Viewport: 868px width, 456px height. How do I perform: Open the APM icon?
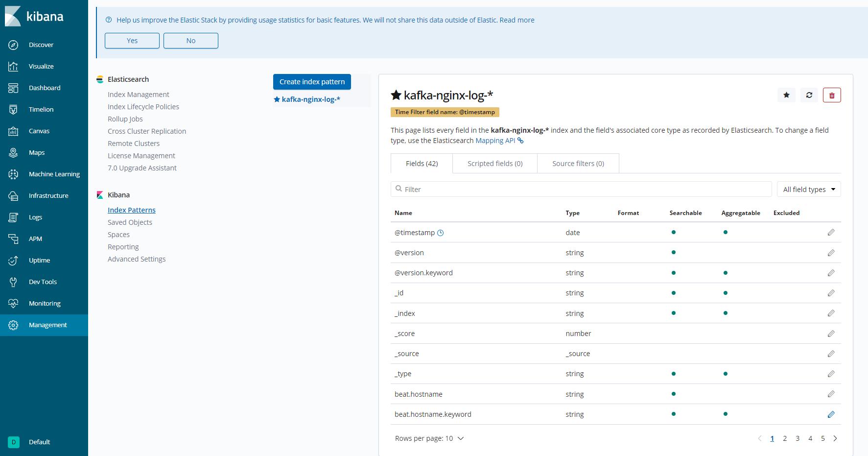13,239
